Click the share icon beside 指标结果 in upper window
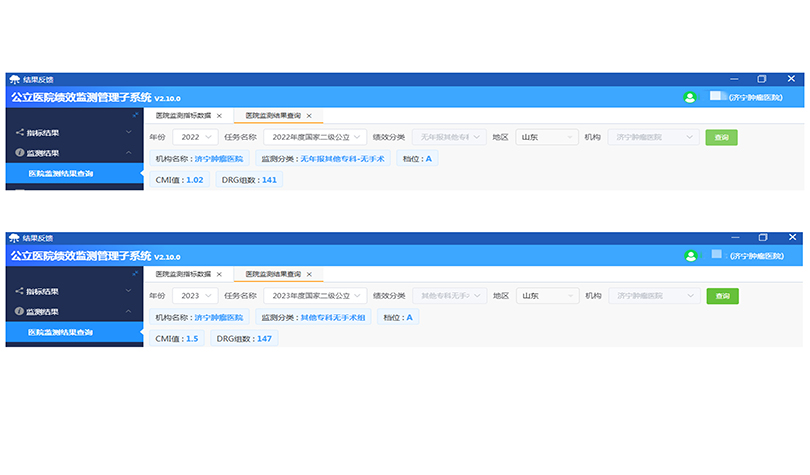Image resolution: width=810 pixels, height=475 pixels. tap(20, 133)
